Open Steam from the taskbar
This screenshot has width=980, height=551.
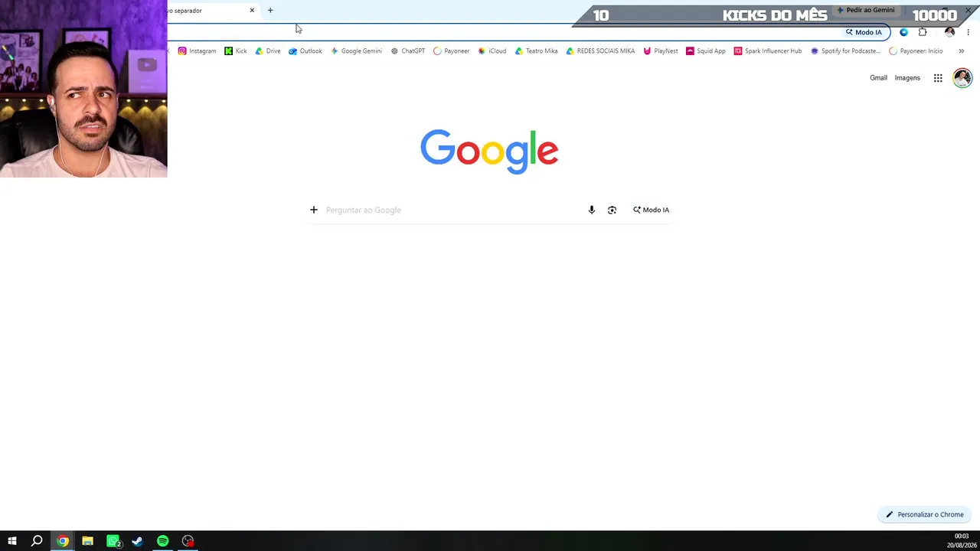click(138, 541)
